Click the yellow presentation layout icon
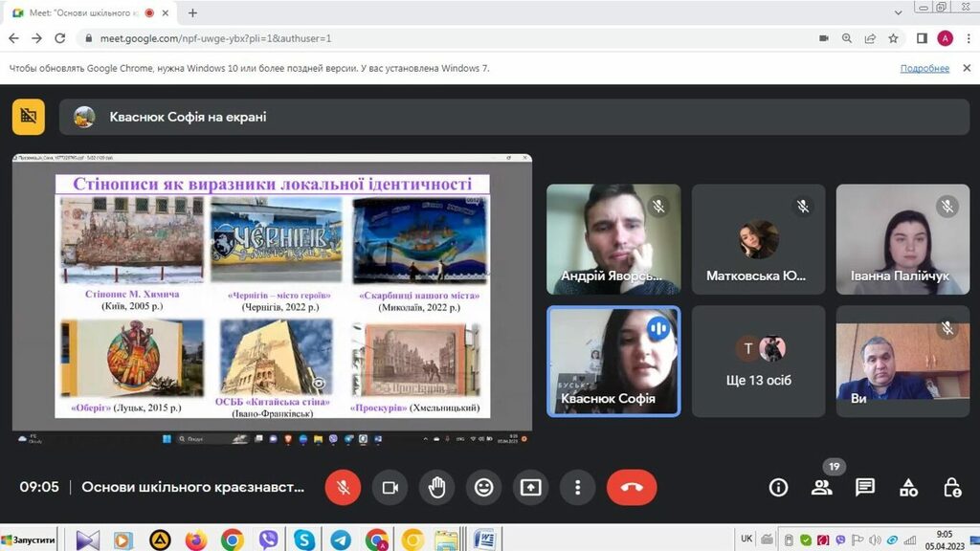 [29, 117]
